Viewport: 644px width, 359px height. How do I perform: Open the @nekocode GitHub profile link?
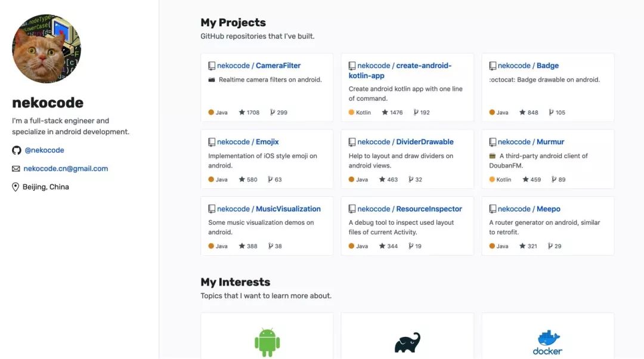(44, 150)
